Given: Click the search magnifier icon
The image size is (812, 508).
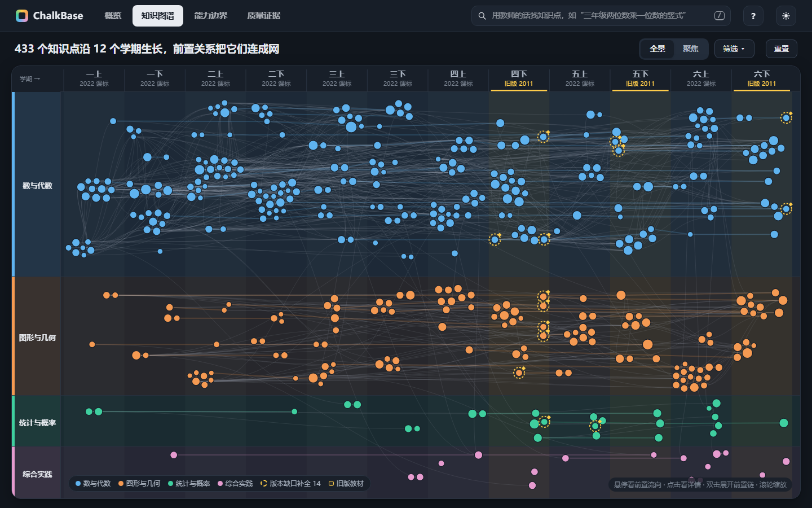Looking at the screenshot, I should coord(482,16).
